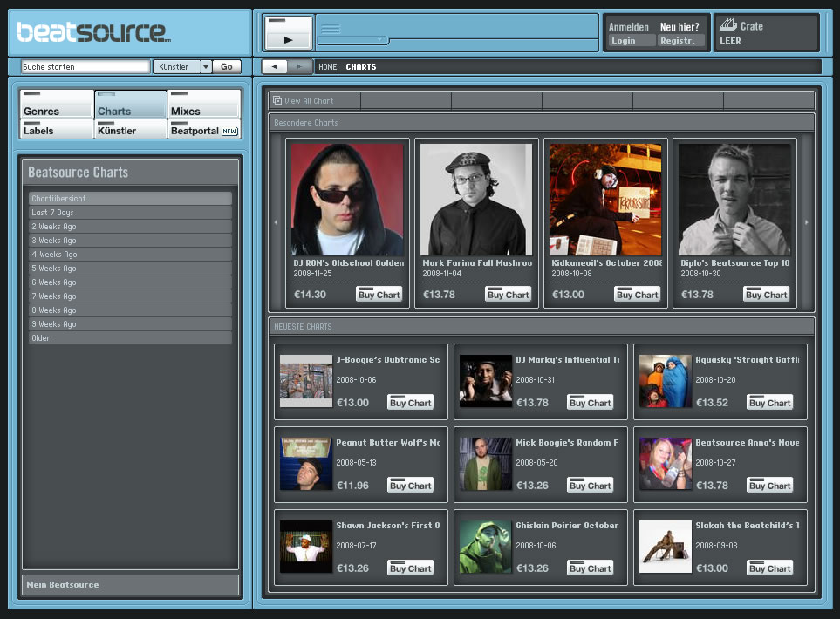
Task: Open Diplo's Beatsource Top 10 chart photo
Action: point(734,199)
